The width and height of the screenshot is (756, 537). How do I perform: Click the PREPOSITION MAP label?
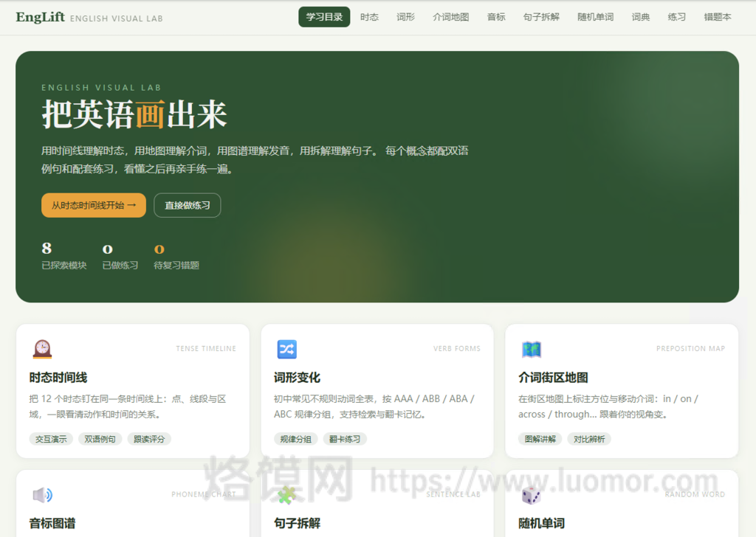[690, 349]
